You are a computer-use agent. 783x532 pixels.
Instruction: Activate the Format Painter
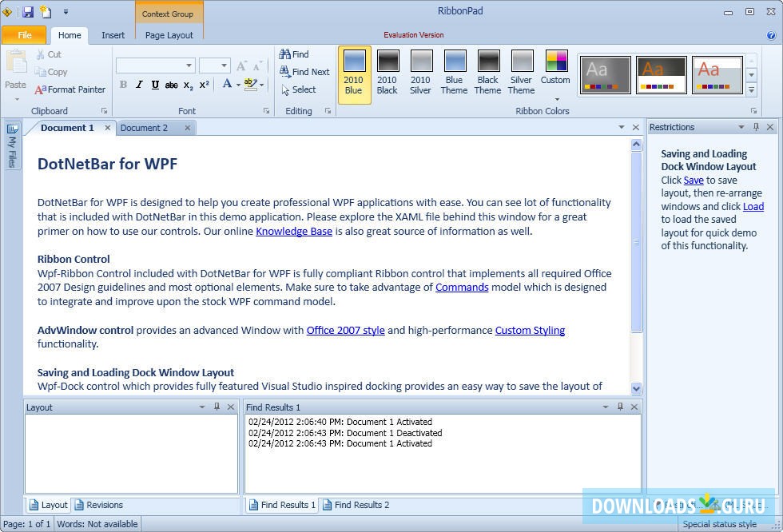tap(70, 89)
